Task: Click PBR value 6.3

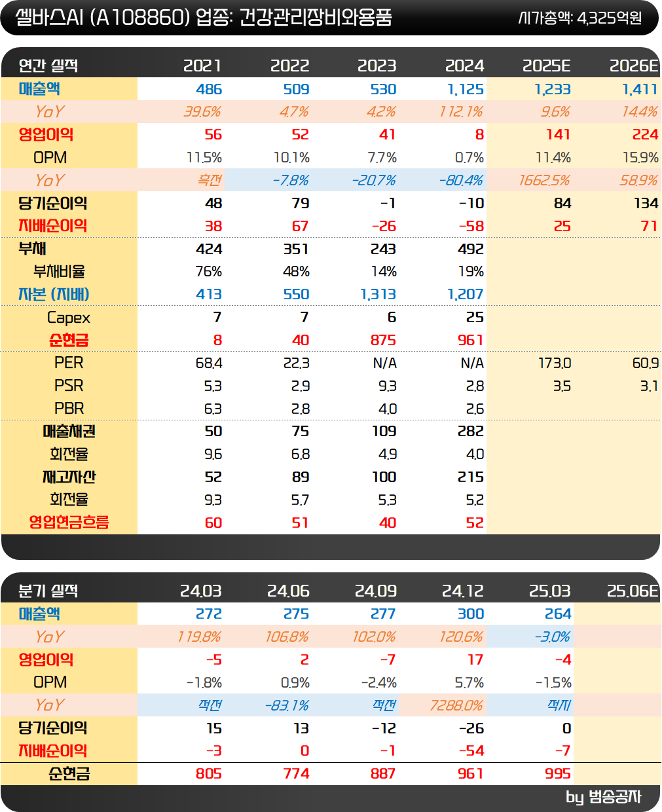Action: 213,409
